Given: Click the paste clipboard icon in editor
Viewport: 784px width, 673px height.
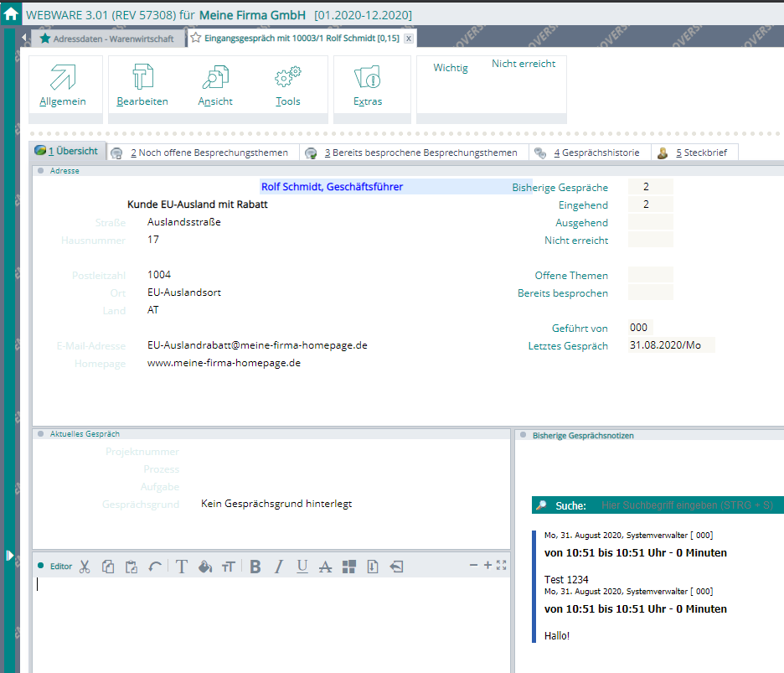Looking at the screenshot, I should (132, 567).
